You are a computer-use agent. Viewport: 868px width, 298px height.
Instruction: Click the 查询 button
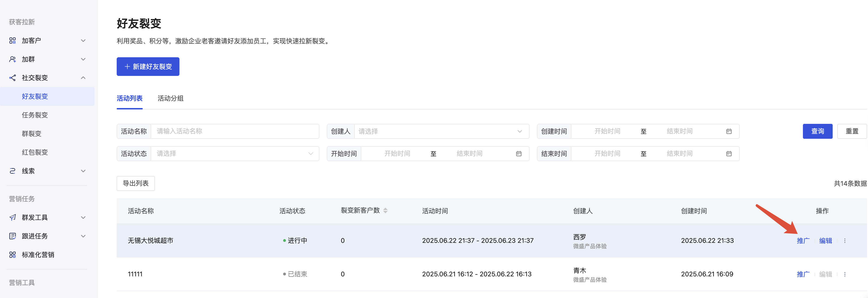[818, 131]
